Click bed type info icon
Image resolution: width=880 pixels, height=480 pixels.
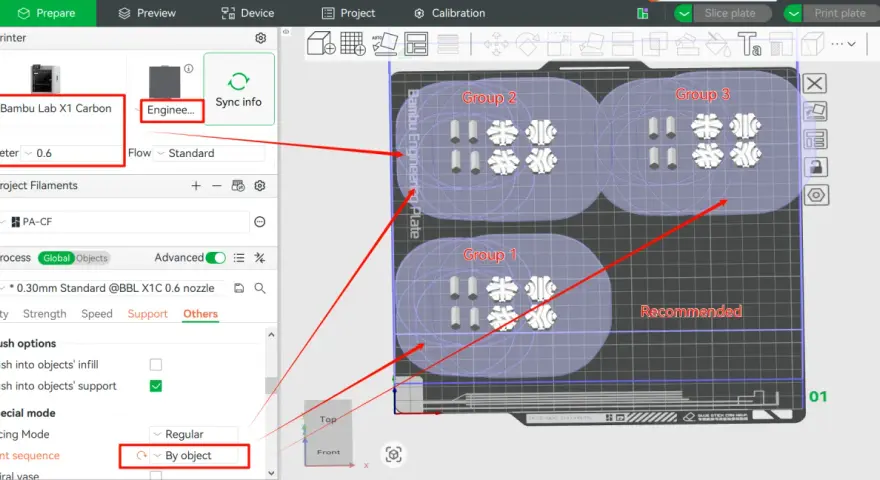[189, 68]
